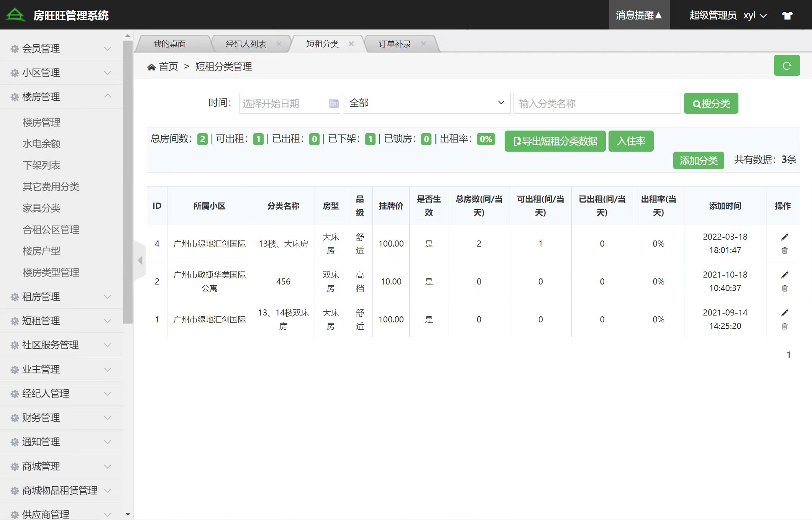This screenshot has height=520, width=812.
Task: Open 其它费用分类 submenu item
Action: point(51,187)
